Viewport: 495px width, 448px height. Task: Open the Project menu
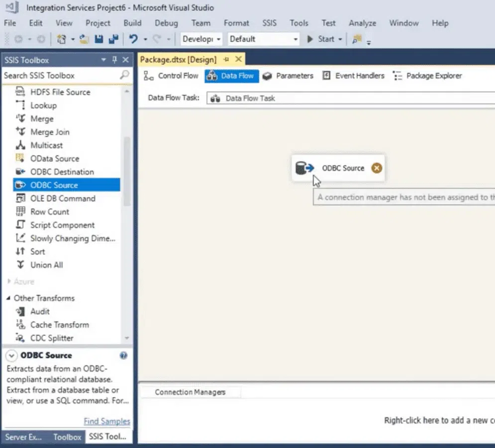tap(98, 23)
